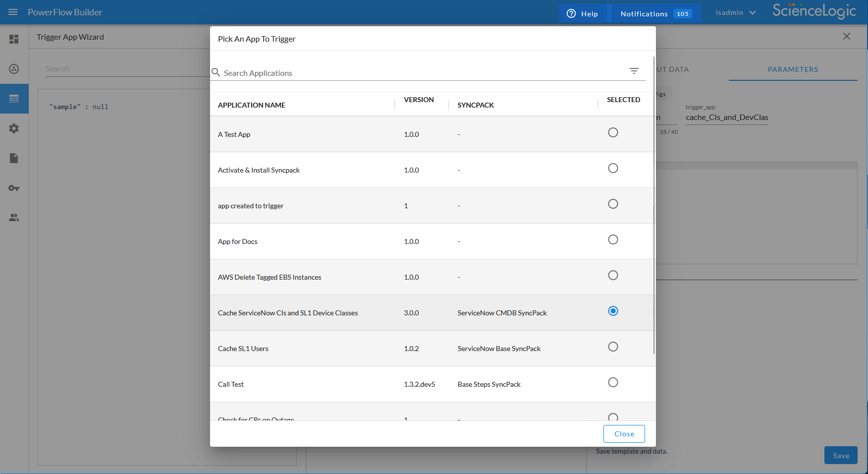
Task: Select the Call Test radio button
Action: tap(613, 382)
